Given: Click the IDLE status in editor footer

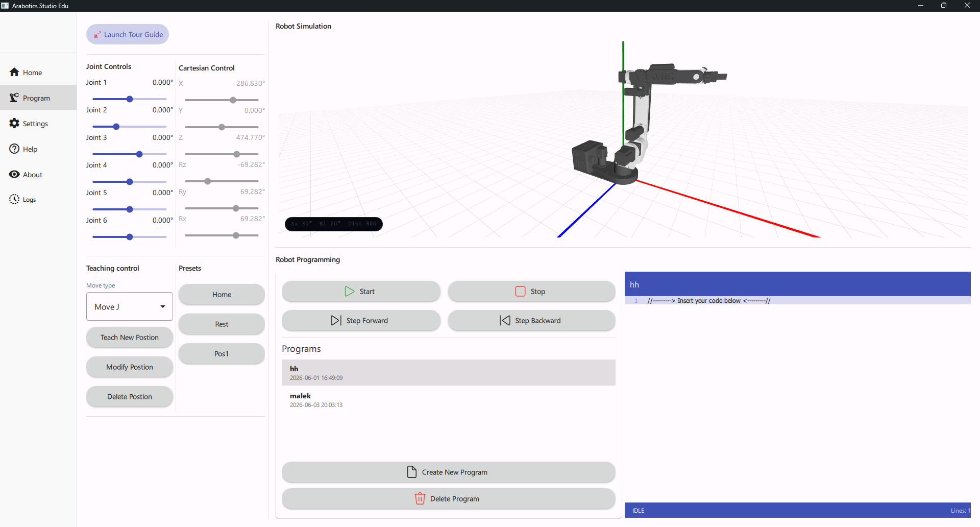Looking at the screenshot, I should tap(638, 511).
